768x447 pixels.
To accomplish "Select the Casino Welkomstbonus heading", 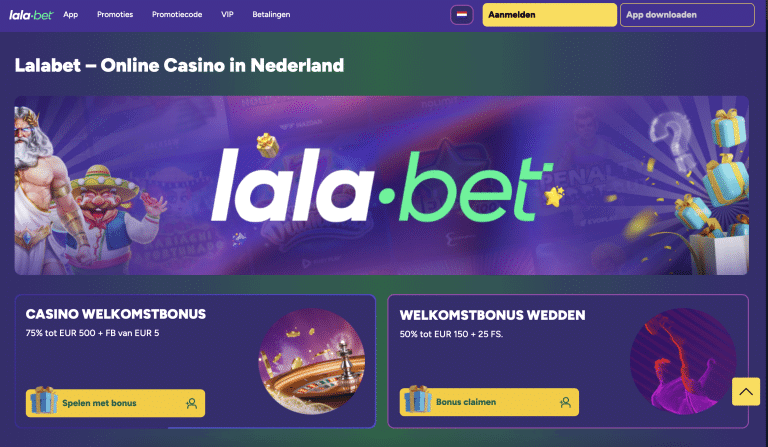I will tap(116, 314).
